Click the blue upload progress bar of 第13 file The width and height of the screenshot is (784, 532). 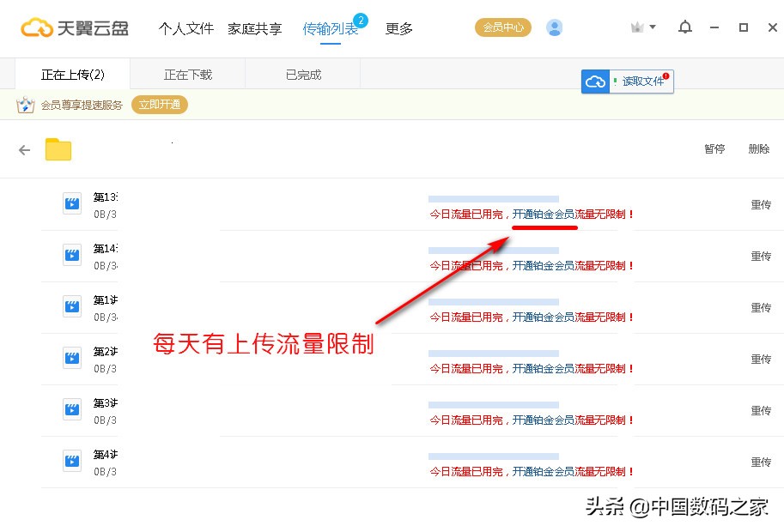pos(494,197)
